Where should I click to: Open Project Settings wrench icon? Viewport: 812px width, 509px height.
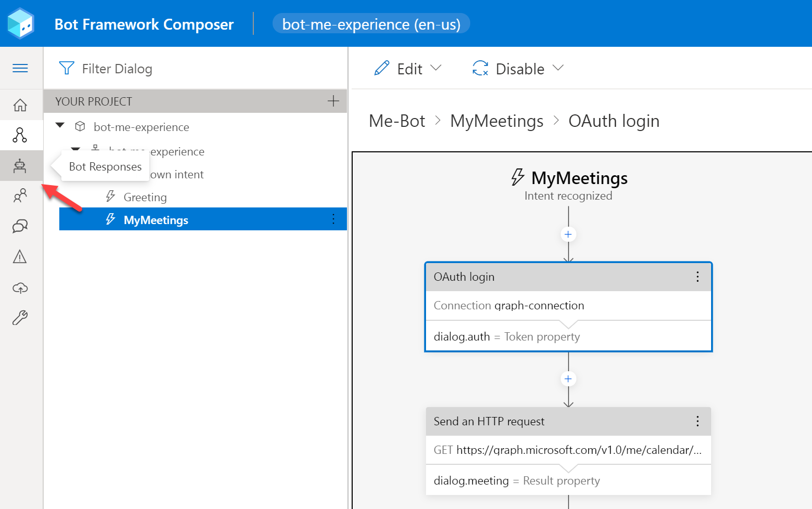point(20,318)
